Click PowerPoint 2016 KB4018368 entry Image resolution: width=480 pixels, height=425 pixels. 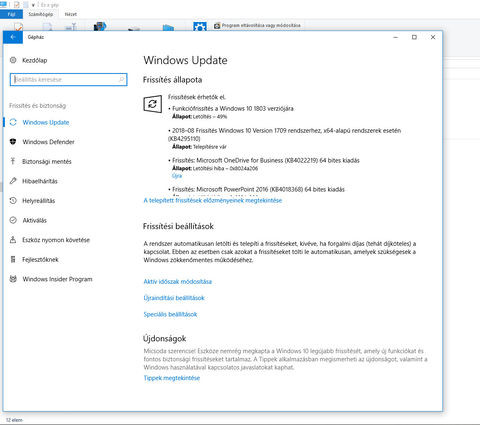click(x=258, y=189)
